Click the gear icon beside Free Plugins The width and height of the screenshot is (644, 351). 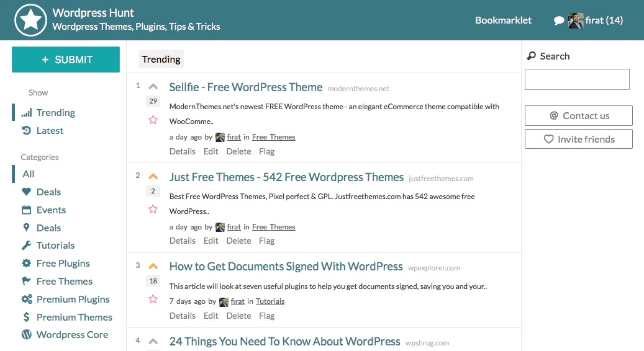point(26,263)
